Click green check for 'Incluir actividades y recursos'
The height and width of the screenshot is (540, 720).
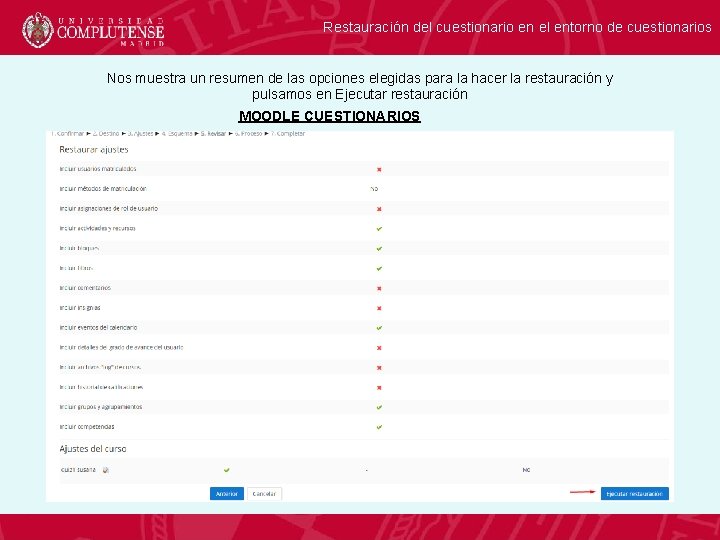point(379,229)
